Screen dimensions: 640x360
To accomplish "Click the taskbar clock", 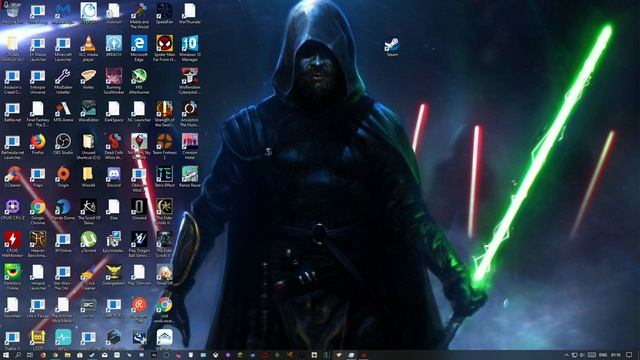I will tap(616, 355).
